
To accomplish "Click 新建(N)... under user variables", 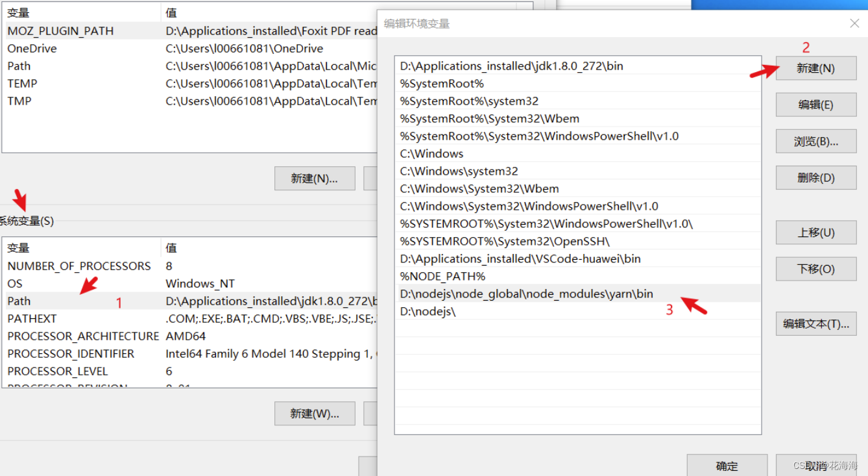I will coord(315,178).
